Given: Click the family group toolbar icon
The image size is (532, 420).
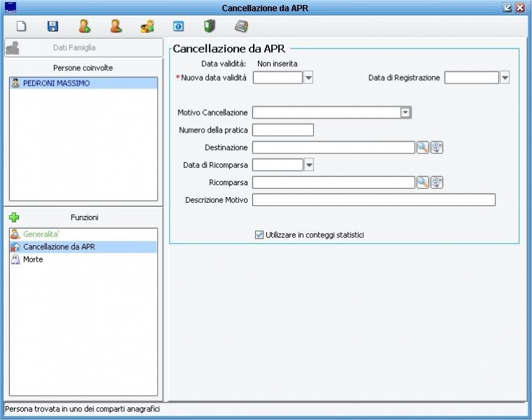Looking at the screenshot, I should (146, 27).
